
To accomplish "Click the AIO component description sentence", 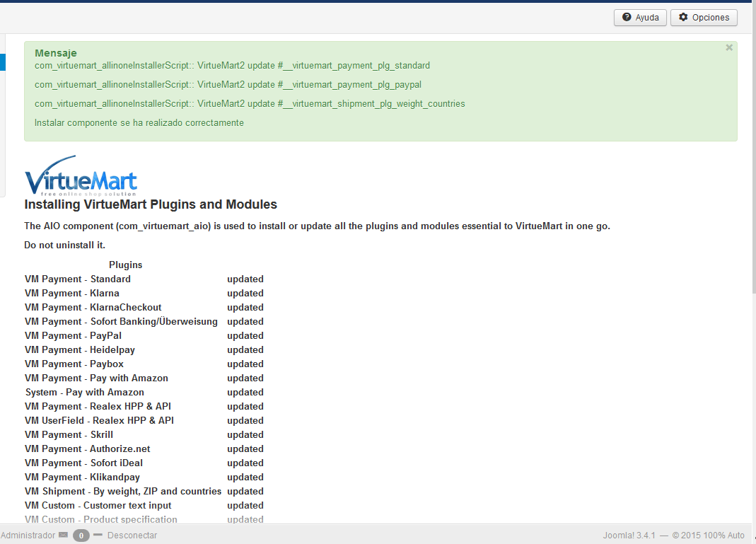I will 318,226.
